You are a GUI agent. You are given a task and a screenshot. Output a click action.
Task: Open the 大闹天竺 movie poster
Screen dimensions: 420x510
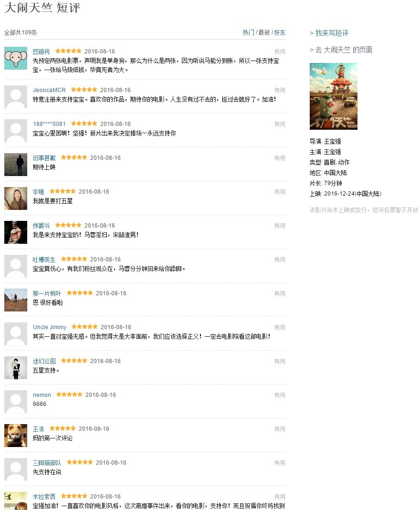(334, 96)
